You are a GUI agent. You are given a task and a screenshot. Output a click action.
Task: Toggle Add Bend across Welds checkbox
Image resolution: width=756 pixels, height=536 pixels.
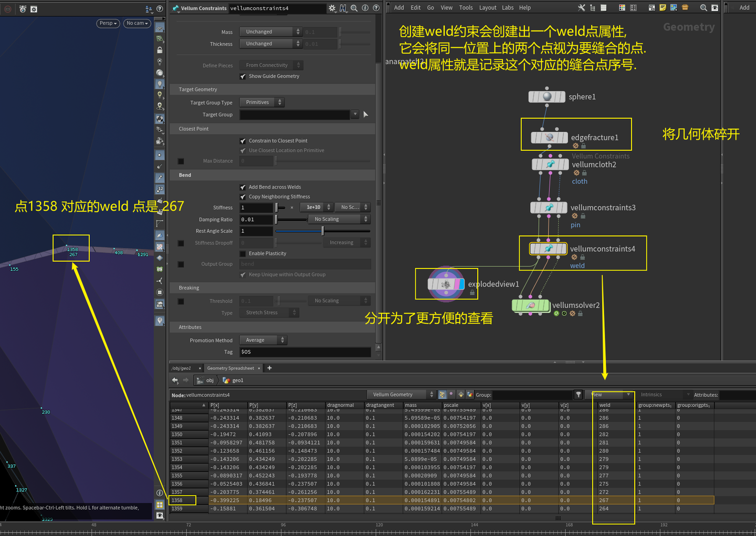tap(243, 187)
